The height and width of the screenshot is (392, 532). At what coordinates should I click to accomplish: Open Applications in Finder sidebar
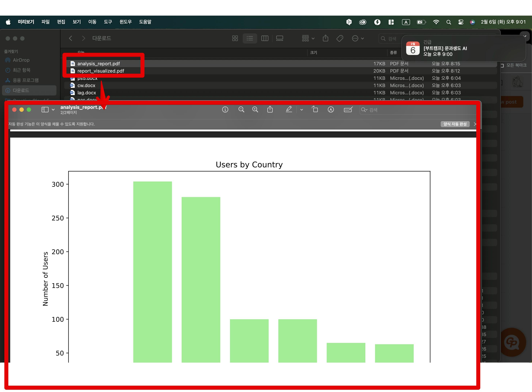pyautogui.click(x=29, y=80)
